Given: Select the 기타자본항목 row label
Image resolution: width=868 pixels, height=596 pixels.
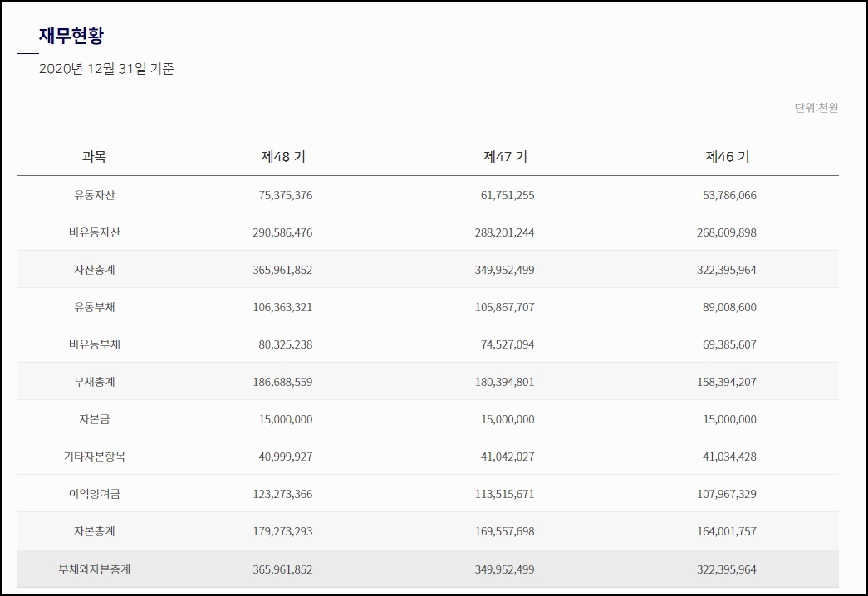Looking at the screenshot, I should click(95, 457).
